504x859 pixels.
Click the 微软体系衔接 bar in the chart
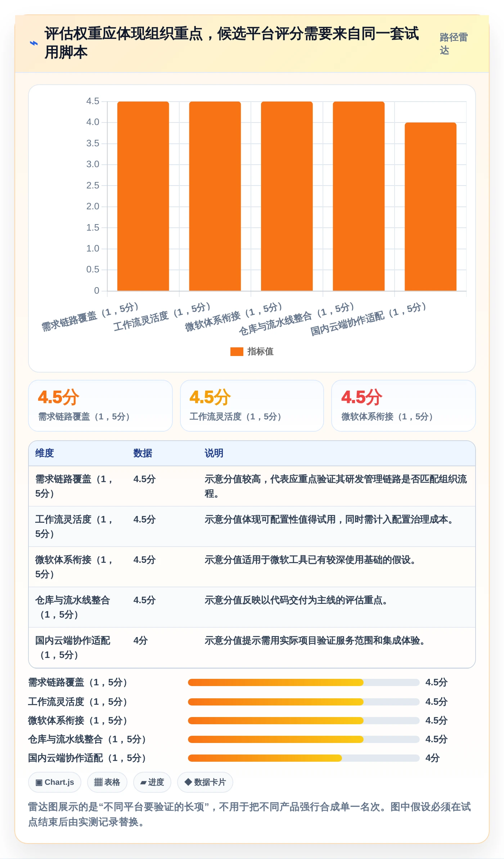(287, 196)
